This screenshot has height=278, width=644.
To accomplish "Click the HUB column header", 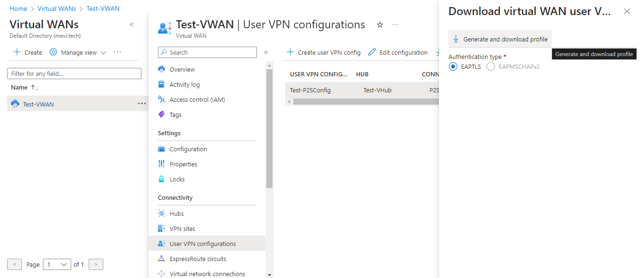I will click(362, 74).
